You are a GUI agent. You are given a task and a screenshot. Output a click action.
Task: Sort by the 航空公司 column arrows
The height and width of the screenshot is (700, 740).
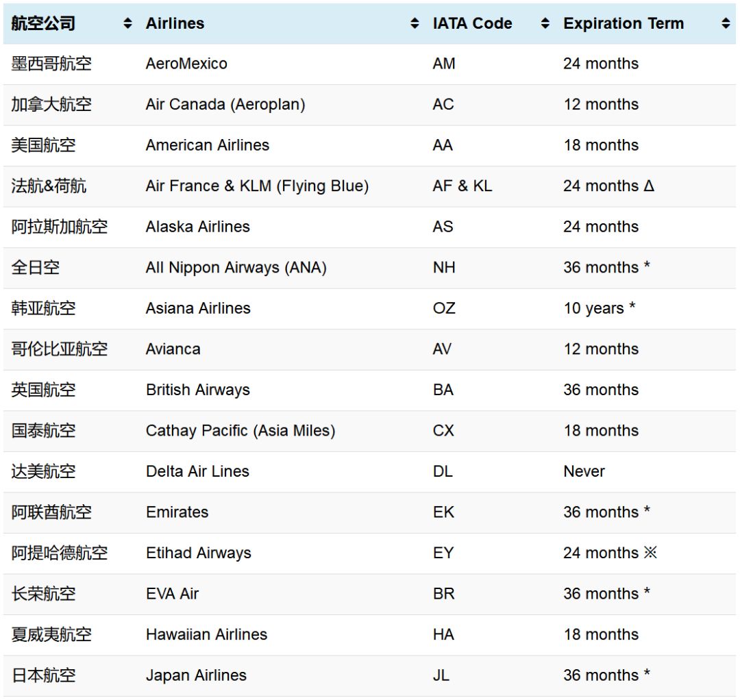(x=127, y=23)
